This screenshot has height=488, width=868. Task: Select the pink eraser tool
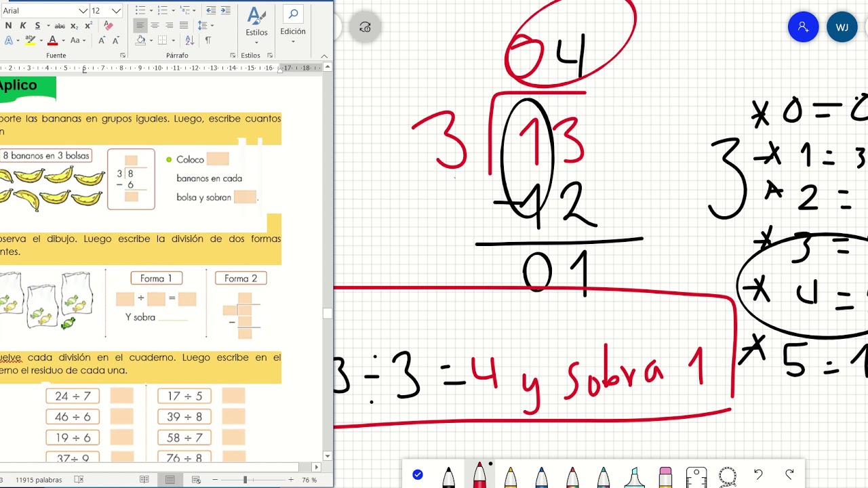(665, 476)
